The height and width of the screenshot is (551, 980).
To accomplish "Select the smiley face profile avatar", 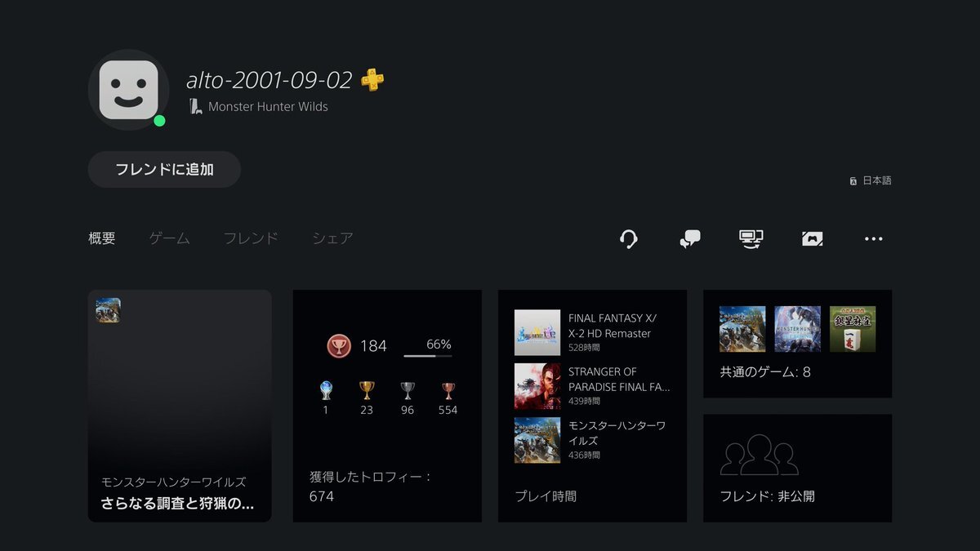I will [128, 89].
